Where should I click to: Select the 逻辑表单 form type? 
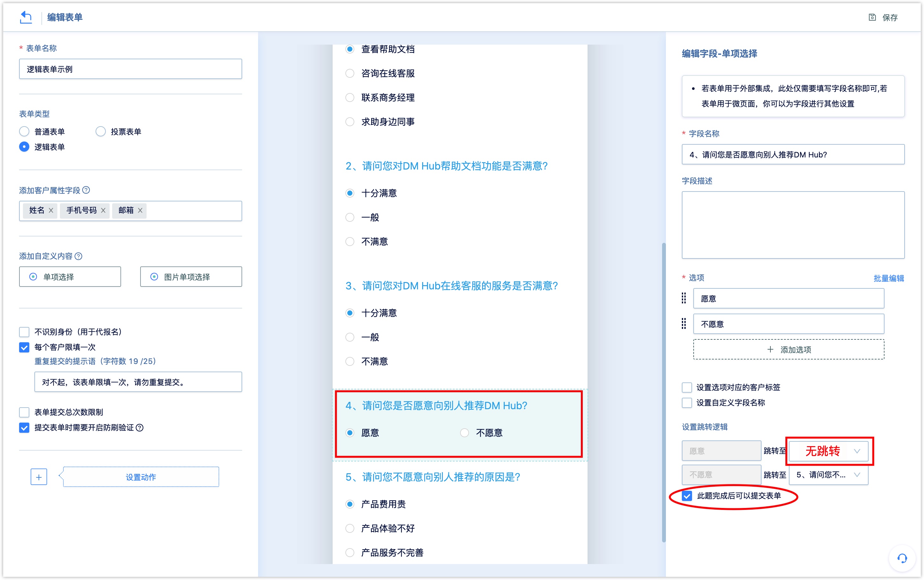24,147
